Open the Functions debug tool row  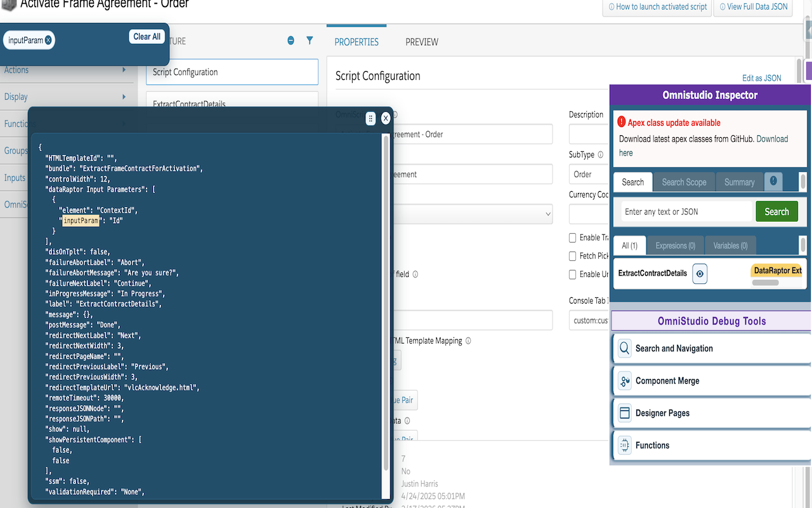pyautogui.click(x=711, y=445)
